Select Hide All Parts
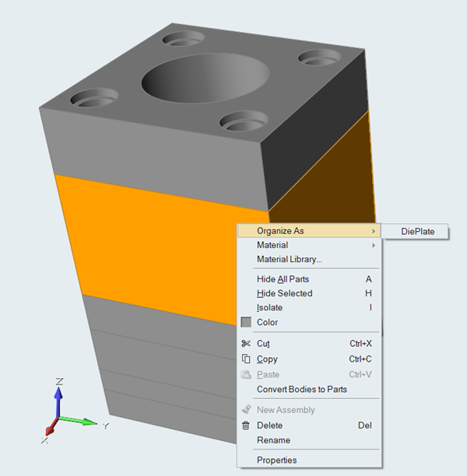 click(x=283, y=279)
